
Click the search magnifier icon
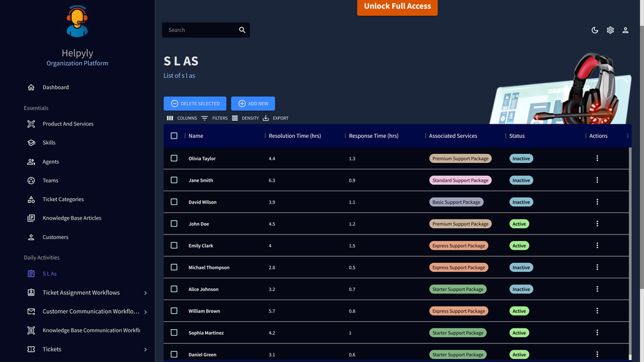point(242,30)
